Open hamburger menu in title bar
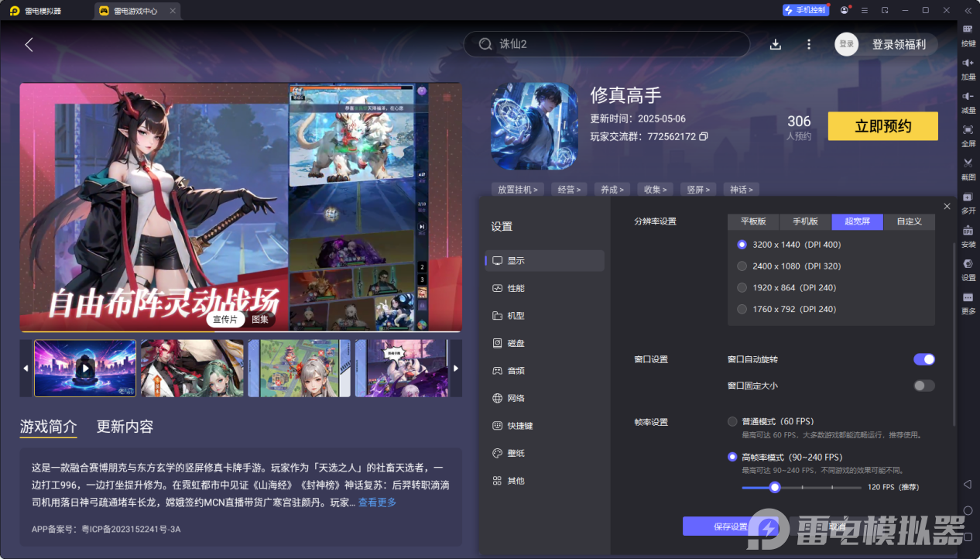The height and width of the screenshot is (559, 980). point(864,10)
